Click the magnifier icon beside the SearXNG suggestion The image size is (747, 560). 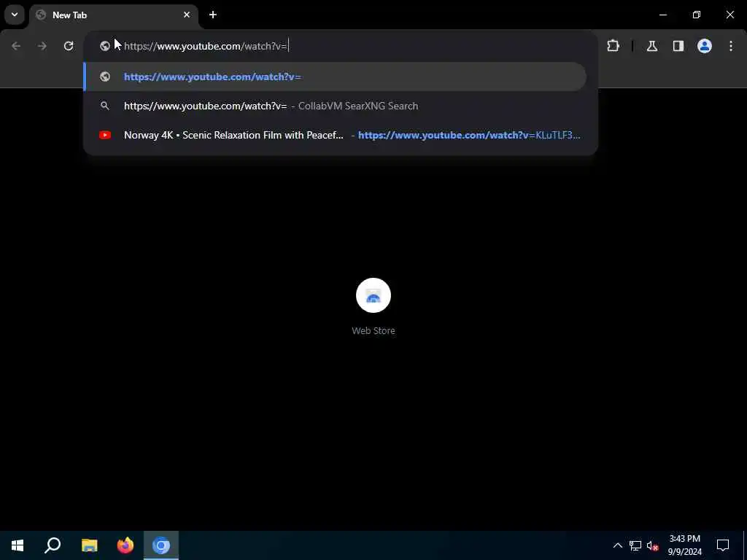105,106
